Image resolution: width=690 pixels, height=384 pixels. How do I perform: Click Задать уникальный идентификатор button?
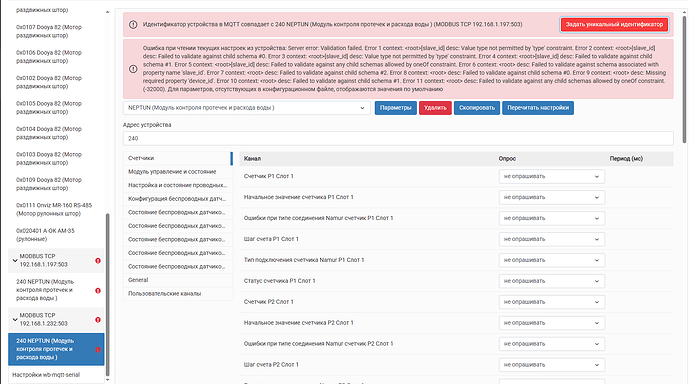(614, 25)
